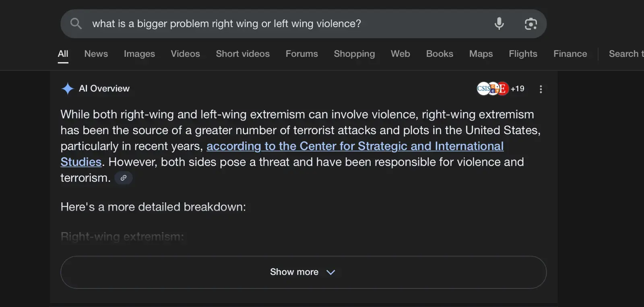This screenshot has height=307, width=644.
Task: Open the Shopping tab
Action: 354,54
